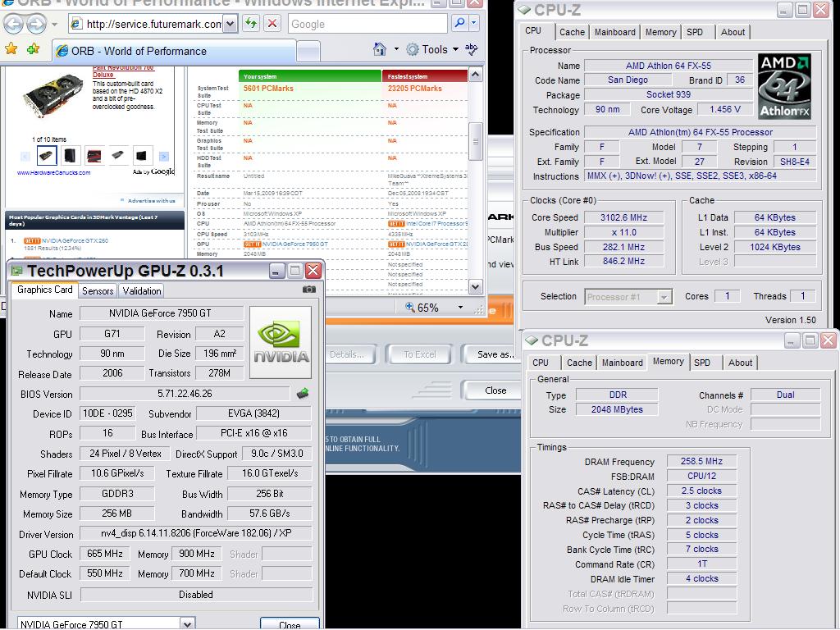Stop page loading with red X icon

pyautogui.click(x=272, y=23)
